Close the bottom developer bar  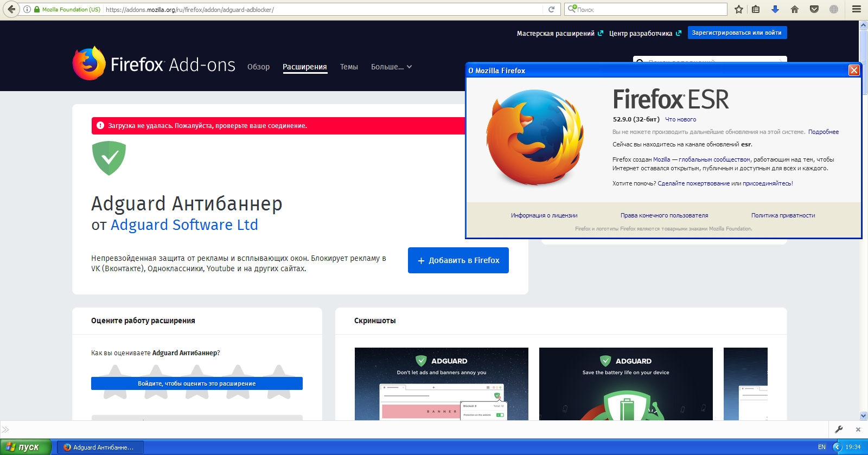[x=858, y=430]
